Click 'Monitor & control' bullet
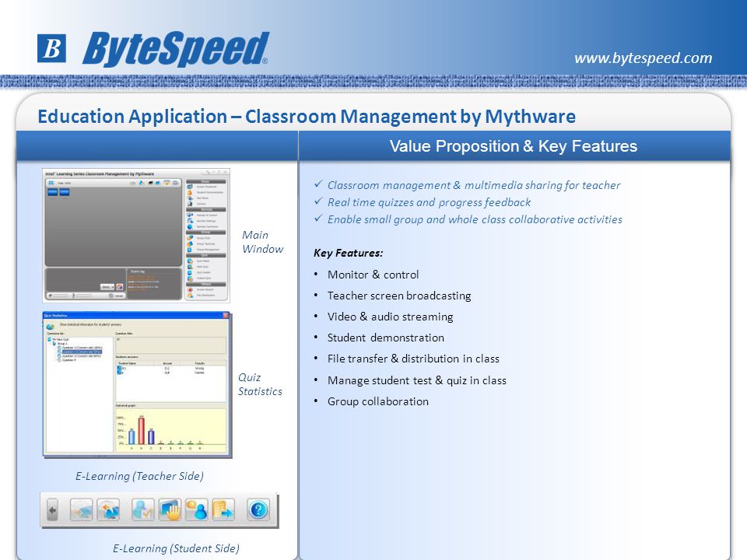The width and height of the screenshot is (747, 560). (x=373, y=275)
